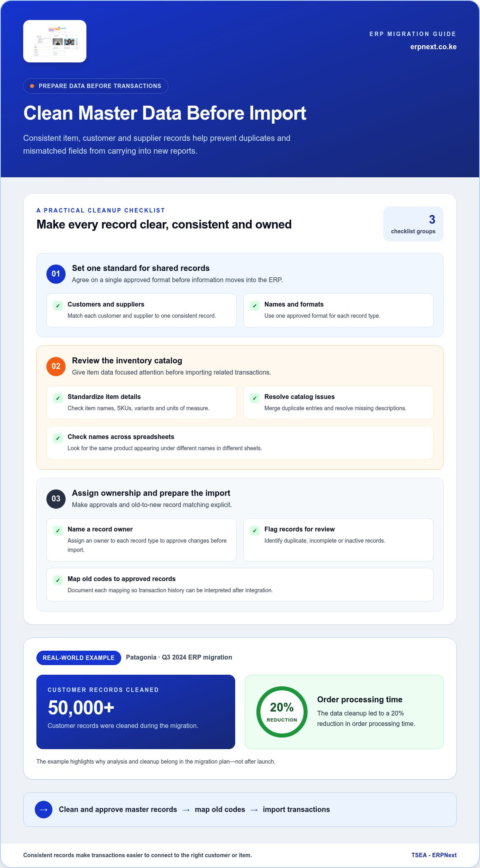
Task: Click the 50,000+ customer records card
Action: 136,712
